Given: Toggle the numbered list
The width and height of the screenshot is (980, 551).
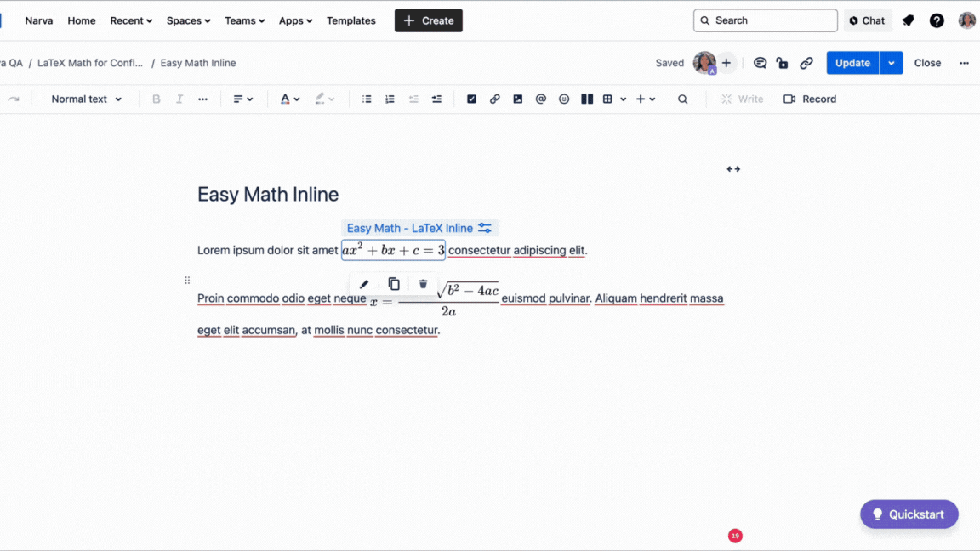Looking at the screenshot, I should pyautogui.click(x=390, y=99).
